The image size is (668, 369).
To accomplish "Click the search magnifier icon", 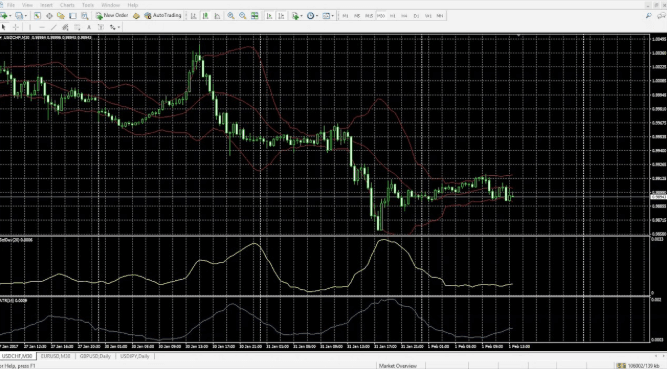I will [x=648, y=16].
